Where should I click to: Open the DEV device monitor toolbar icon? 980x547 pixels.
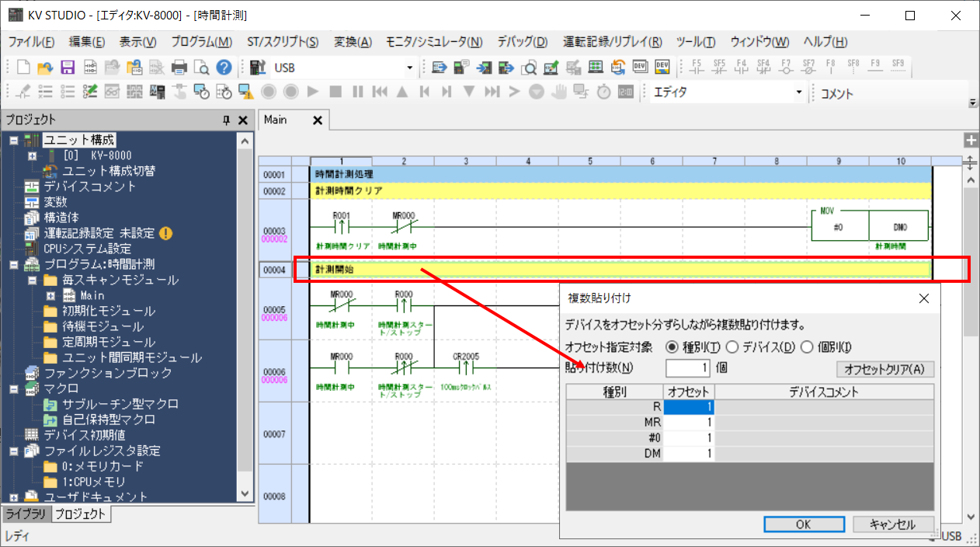(x=640, y=68)
